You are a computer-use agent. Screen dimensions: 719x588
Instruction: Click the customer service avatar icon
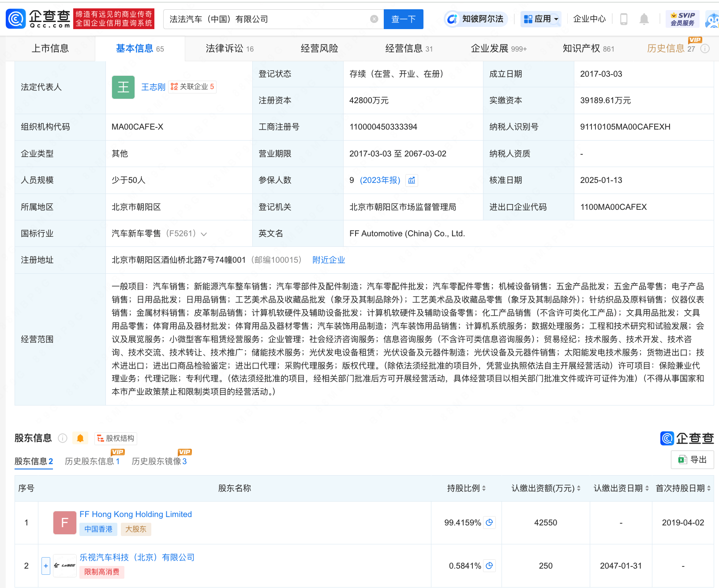pos(712,20)
